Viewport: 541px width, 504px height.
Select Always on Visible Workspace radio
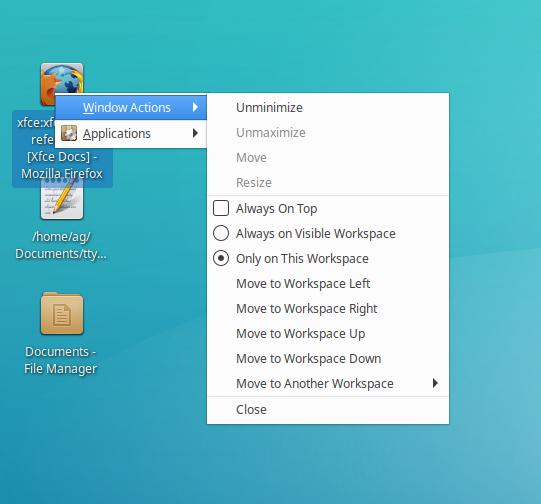coord(221,233)
